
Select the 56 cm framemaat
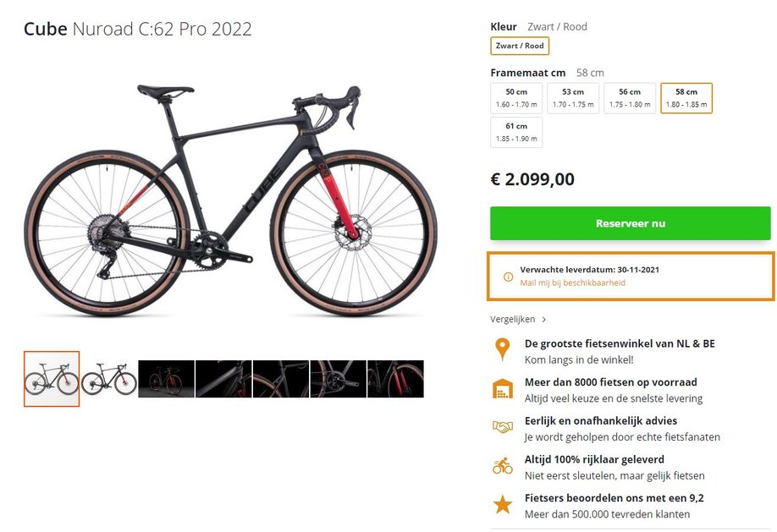click(629, 96)
